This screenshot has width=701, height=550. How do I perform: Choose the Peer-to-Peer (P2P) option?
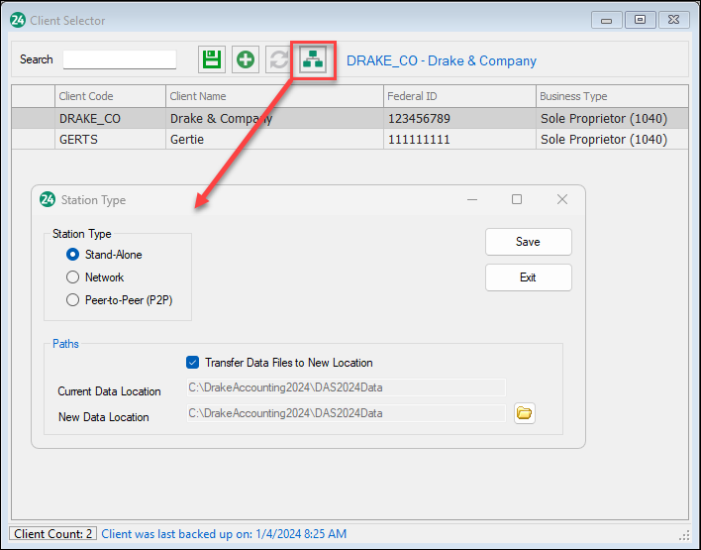(x=72, y=300)
